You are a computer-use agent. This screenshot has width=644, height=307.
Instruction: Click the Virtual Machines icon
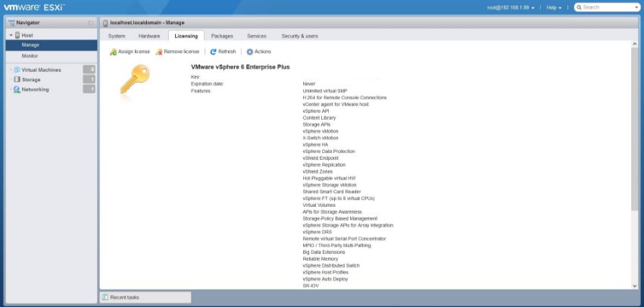pos(17,70)
